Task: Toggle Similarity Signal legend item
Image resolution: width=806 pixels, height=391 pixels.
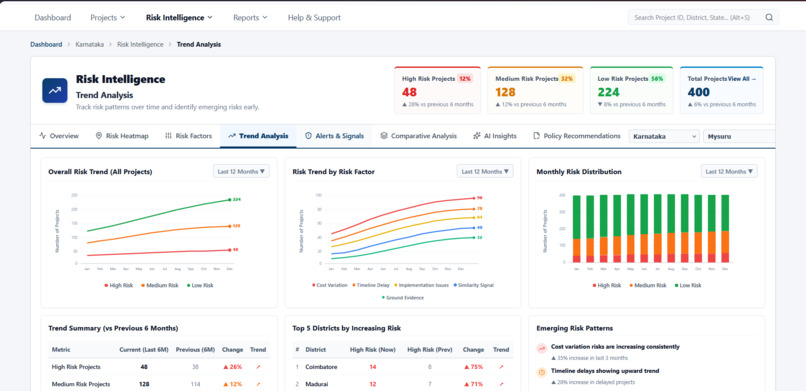Action: point(473,285)
